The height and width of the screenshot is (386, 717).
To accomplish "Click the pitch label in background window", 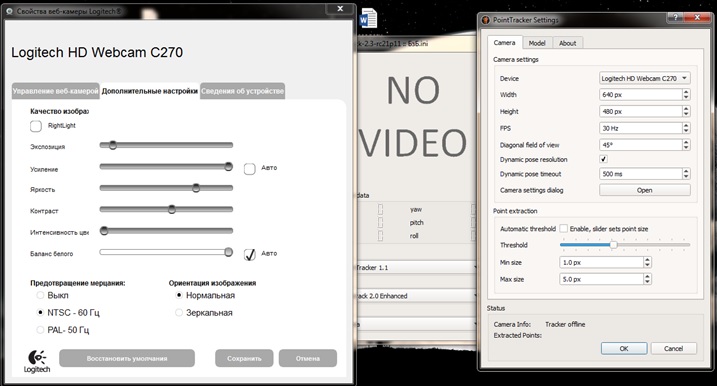I will (416, 223).
